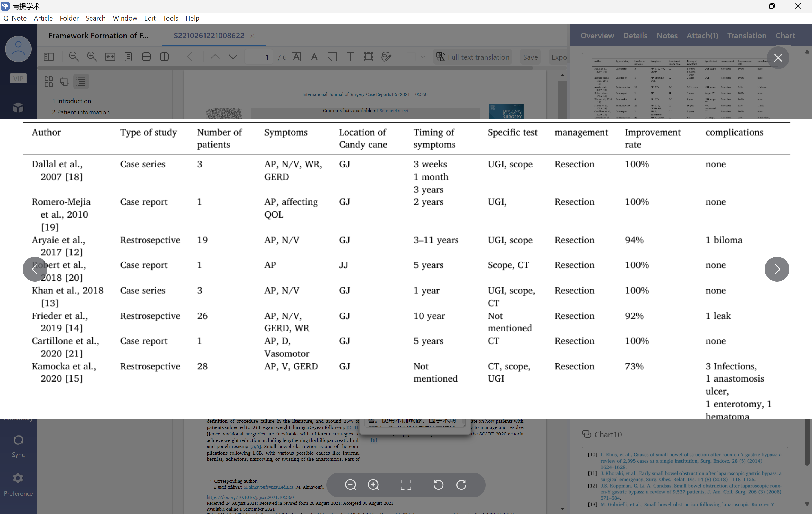
Task: Select the T text insertion tool
Action: 350,57
